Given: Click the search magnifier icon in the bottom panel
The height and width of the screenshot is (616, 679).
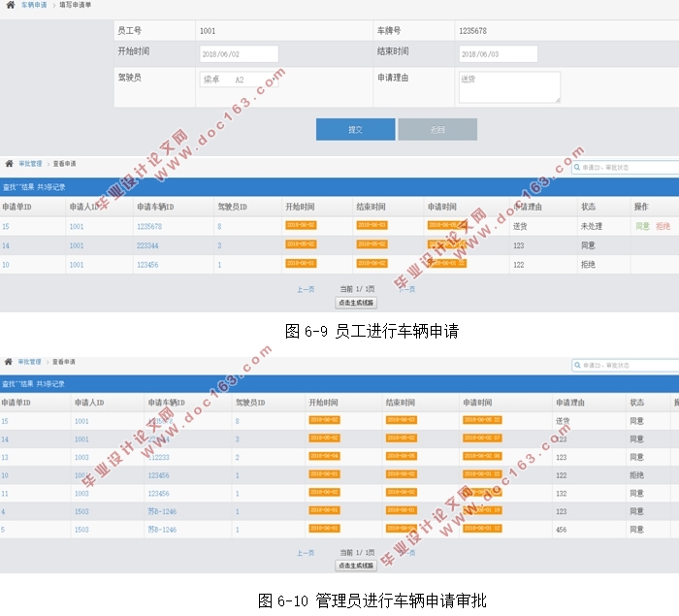Looking at the screenshot, I should (577, 365).
